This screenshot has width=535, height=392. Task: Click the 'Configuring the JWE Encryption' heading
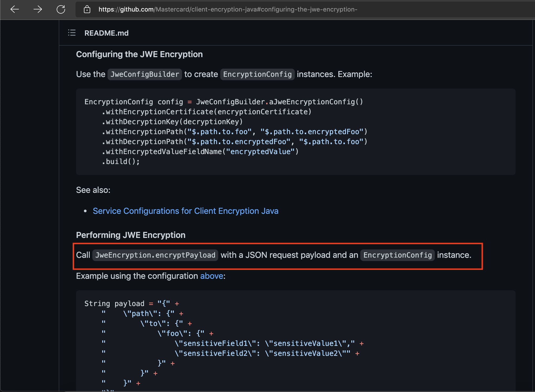point(139,54)
